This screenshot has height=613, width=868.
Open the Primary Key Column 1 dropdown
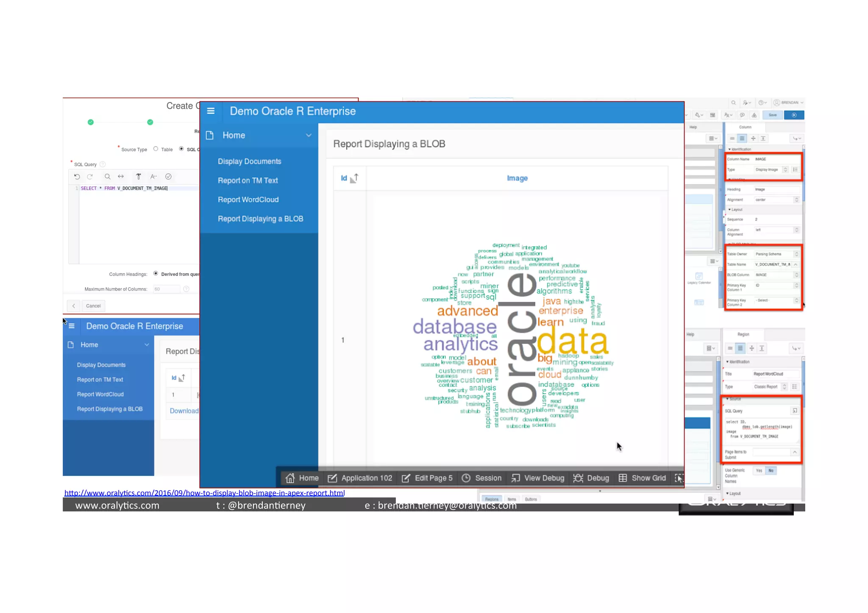(776, 286)
